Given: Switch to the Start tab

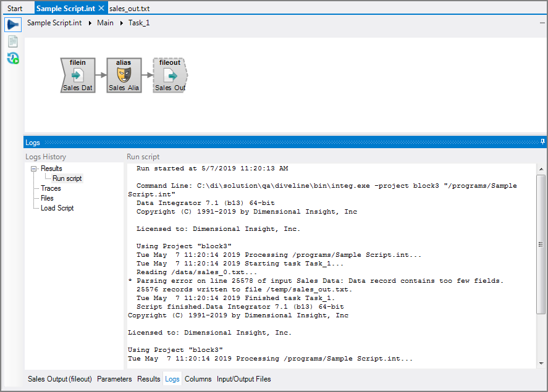Looking at the screenshot, I should 17,8.
